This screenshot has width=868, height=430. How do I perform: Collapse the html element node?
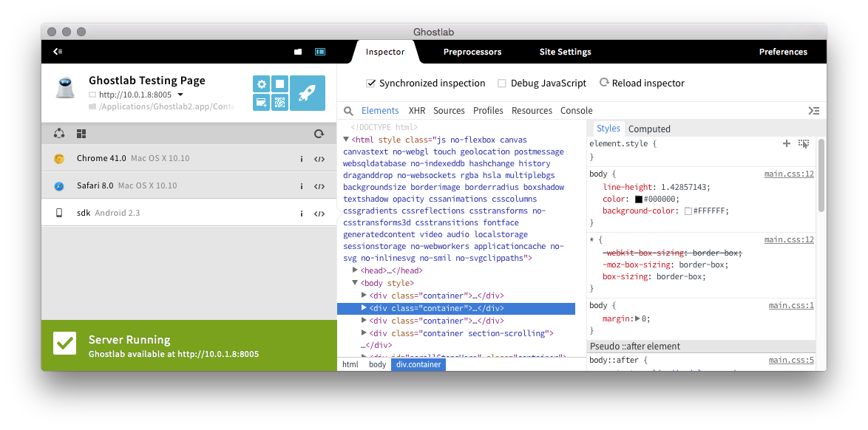pyautogui.click(x=346, y=140)
